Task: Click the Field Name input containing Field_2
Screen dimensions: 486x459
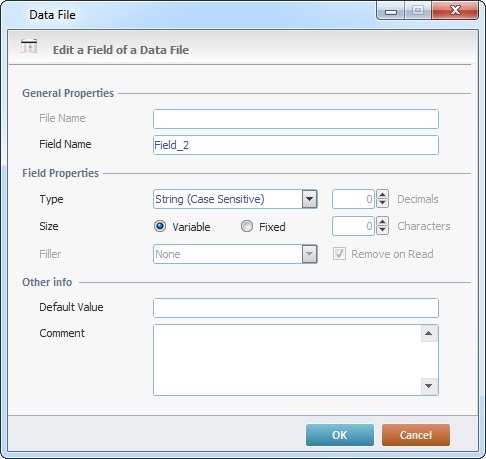Action: tap(296, 145)
